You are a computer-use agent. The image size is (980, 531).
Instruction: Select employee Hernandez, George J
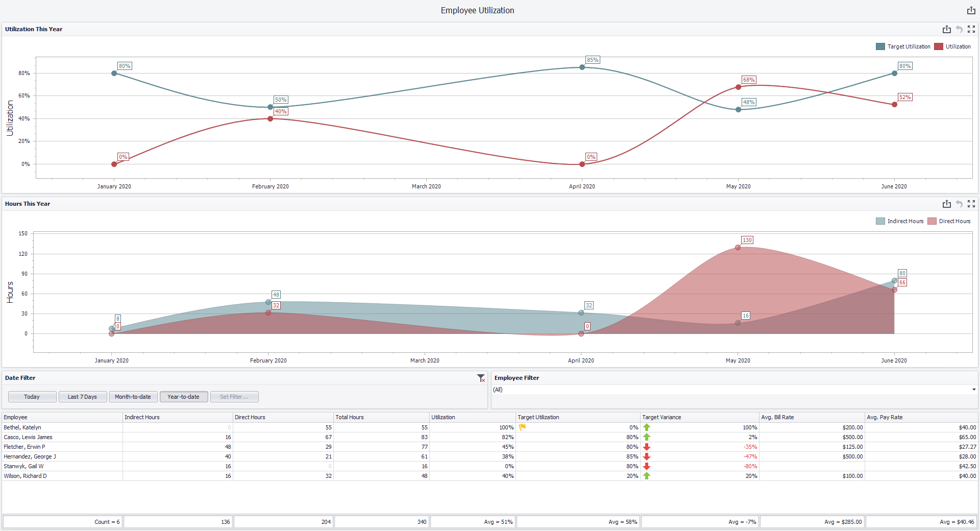click(30, 456)
